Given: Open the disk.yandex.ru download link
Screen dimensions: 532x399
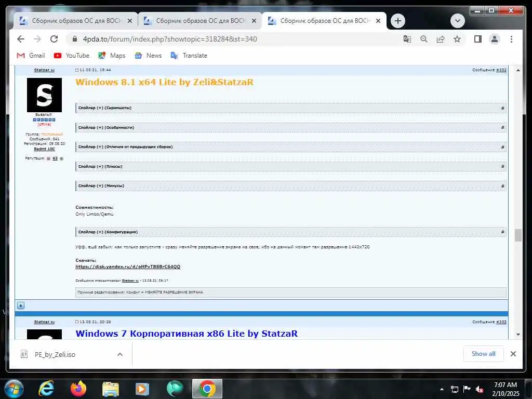Looking at the screenshot, I should tap(128, 267).
